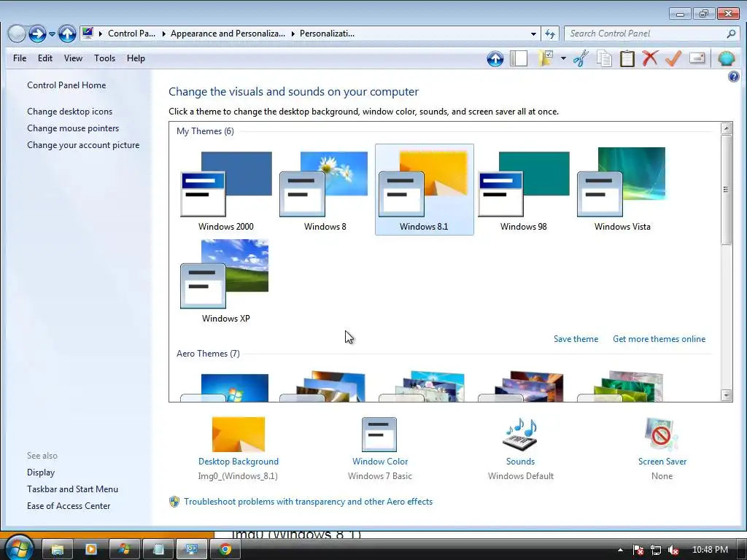Open the dropdown arrow beside Folder Options icon
This screenshot has width=747, height=560.
[563, 58]
